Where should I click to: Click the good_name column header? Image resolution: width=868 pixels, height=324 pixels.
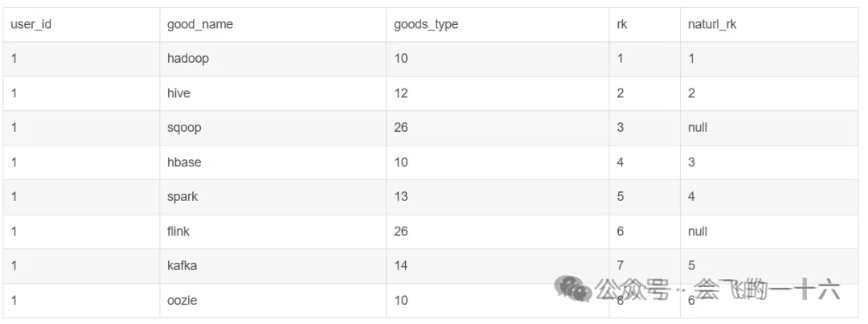pos(199,24)
